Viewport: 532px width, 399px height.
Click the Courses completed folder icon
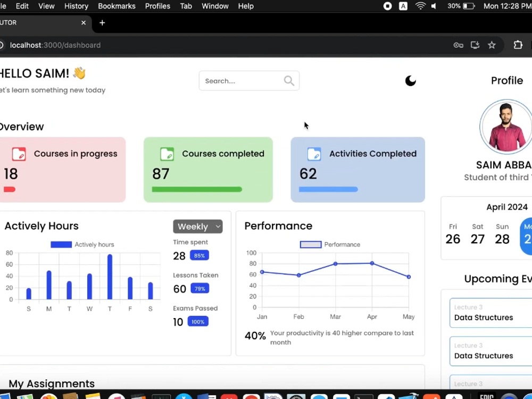pos(167,154)
